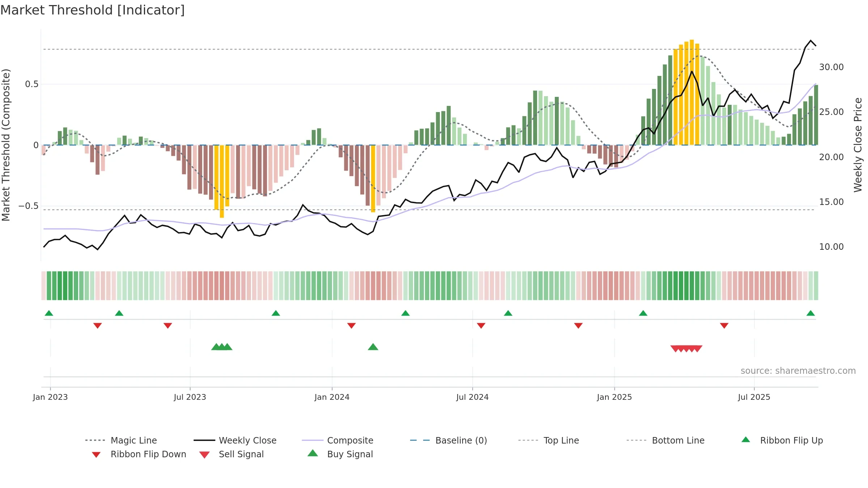868x488 pixels.
Task: Click the Jul 2025 axis label
Action: (754, 397)
